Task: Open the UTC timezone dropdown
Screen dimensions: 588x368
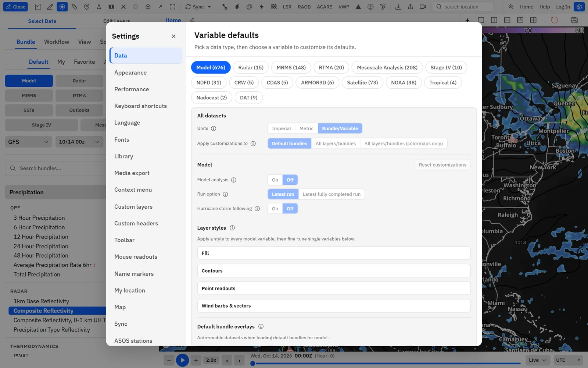Action: pyautogui.click(x=568, y=360)
